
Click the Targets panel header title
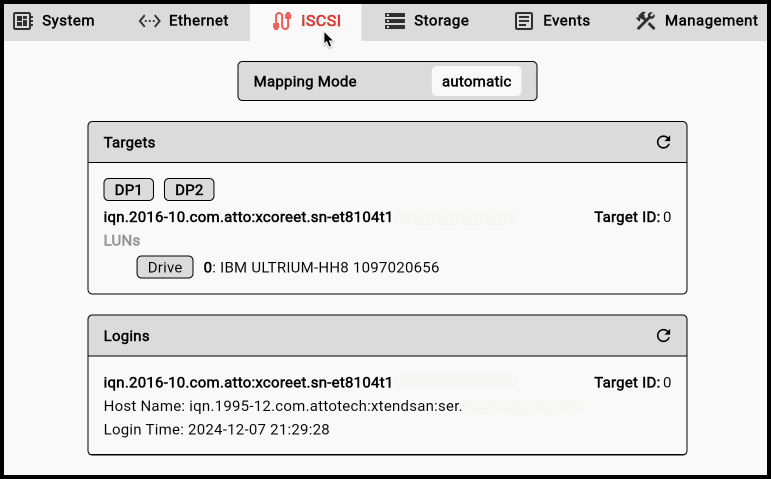pos(130,143)
